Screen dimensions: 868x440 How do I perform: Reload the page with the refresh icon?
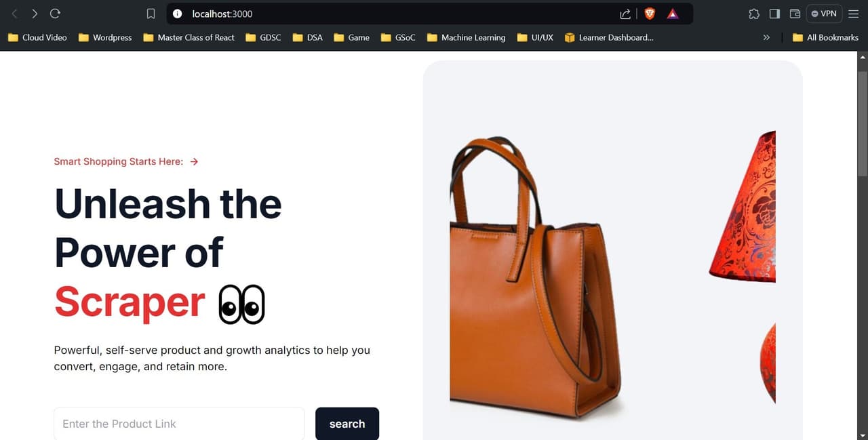(x=56, y=14)
